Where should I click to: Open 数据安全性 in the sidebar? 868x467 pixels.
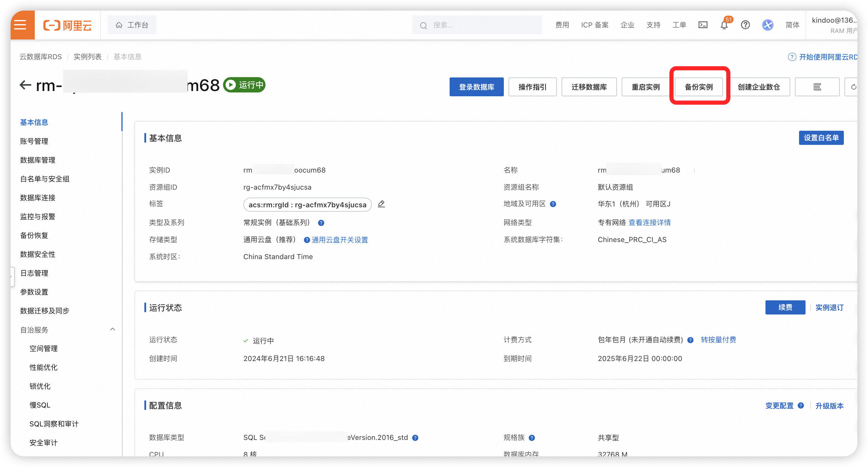pyautogui.click(x=38, y=254)
